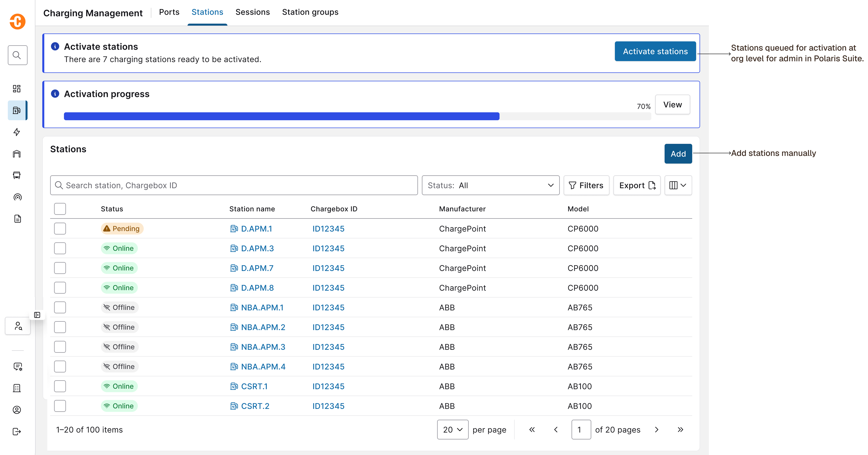Screen dimensions: 868x455
Task: Open the CSRT.1 station link
Action: pos(254,386)
